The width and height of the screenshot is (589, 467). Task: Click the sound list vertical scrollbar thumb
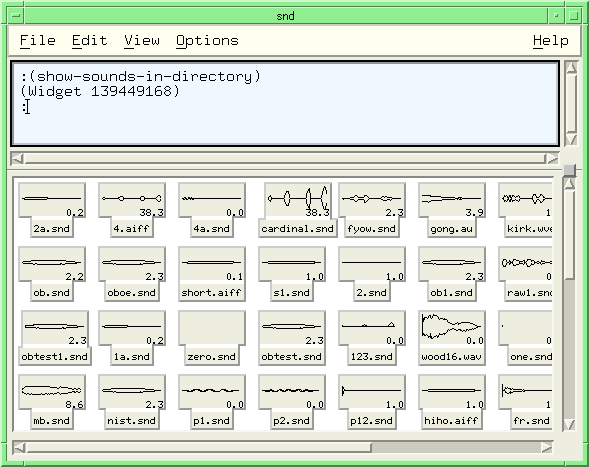(x=570, y=234)
